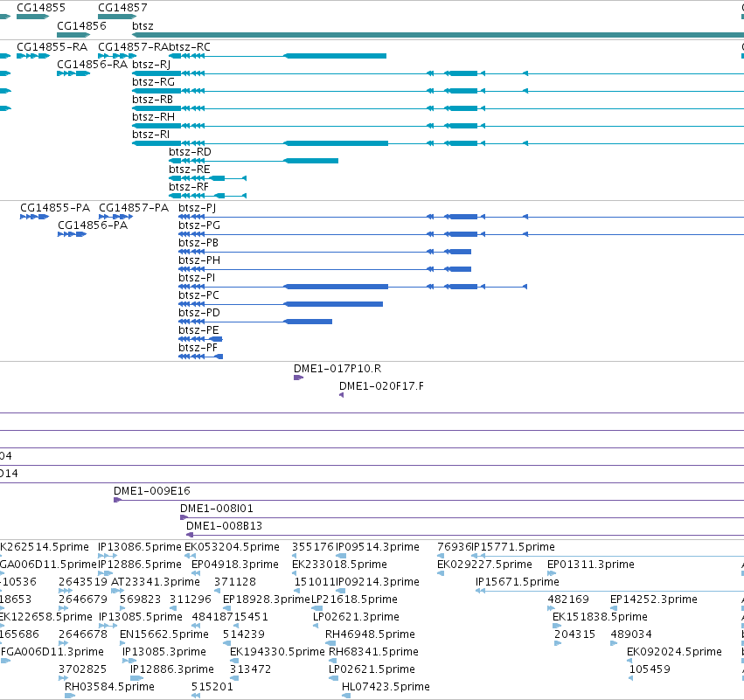This screenshot has height=700, width=744.
Task: Select the btsz gene label
Action: pos(143,25)
